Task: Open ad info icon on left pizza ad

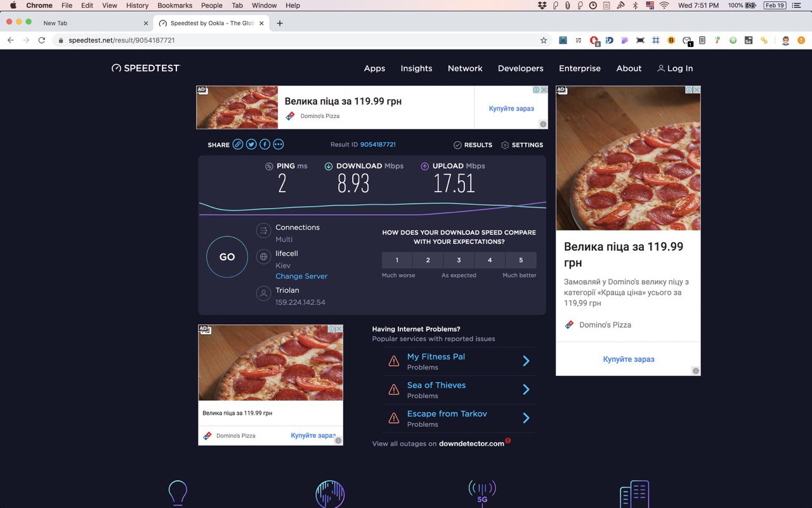Action: 331,328
